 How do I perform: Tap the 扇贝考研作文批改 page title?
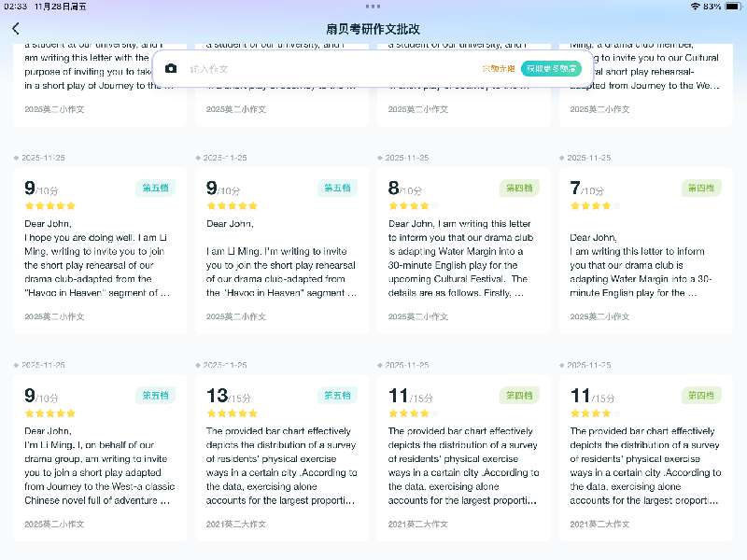coord(373,29)
